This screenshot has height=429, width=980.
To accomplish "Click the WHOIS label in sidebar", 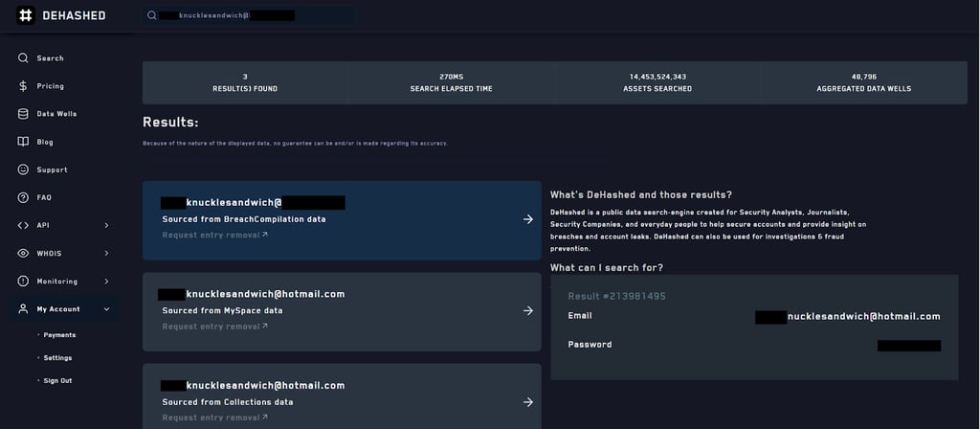I will tap(50, 253).
